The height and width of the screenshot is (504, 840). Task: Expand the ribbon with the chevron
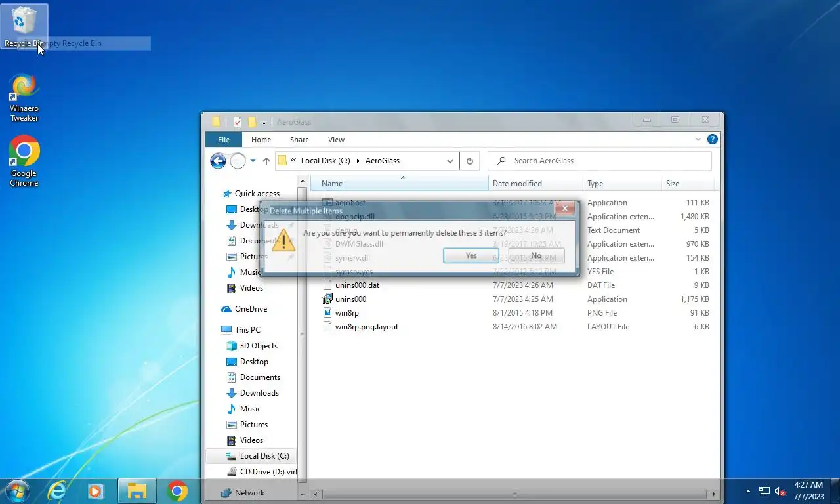tap(698, 139)
